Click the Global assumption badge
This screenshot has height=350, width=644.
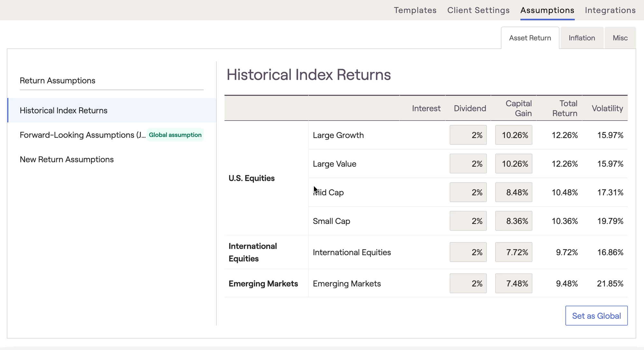(175, 135)
